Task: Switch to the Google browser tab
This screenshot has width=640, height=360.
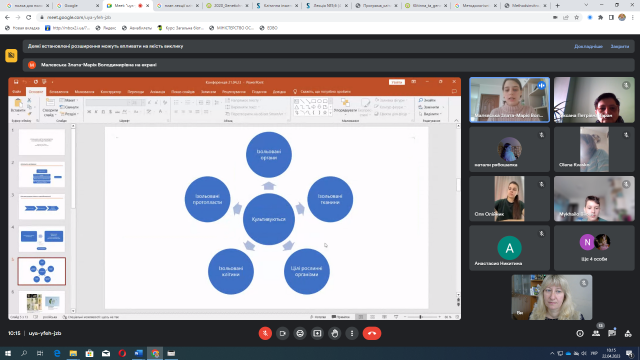Action: pos(77,6)
